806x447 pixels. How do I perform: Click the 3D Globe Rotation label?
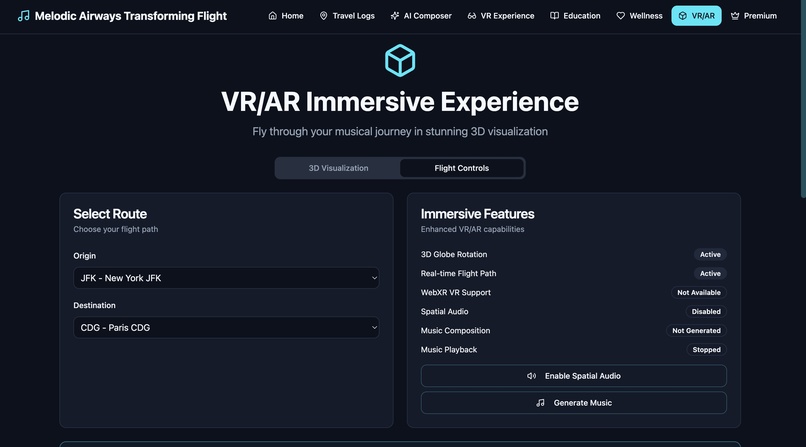point(454,254)
